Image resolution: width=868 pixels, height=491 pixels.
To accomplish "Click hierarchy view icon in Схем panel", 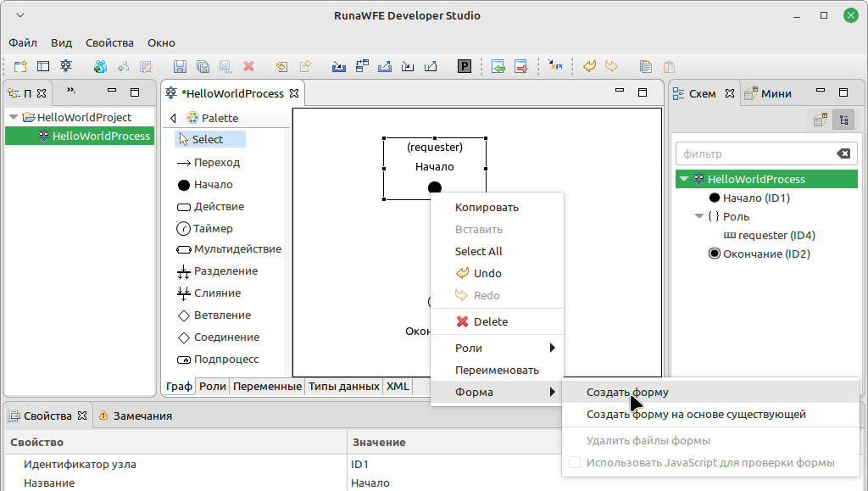I will [843, 120].
